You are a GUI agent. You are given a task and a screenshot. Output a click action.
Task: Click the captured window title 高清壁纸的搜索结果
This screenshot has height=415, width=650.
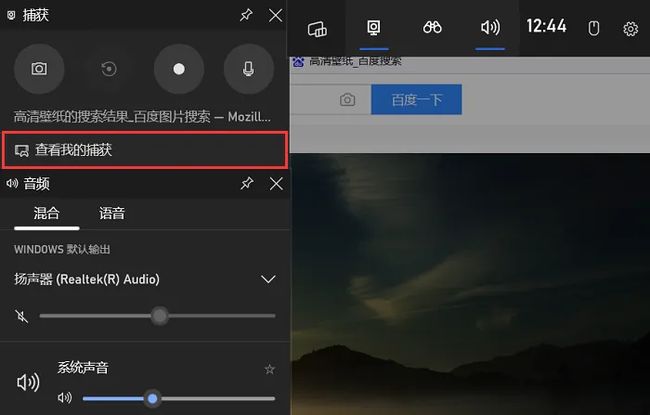point(142,117)
